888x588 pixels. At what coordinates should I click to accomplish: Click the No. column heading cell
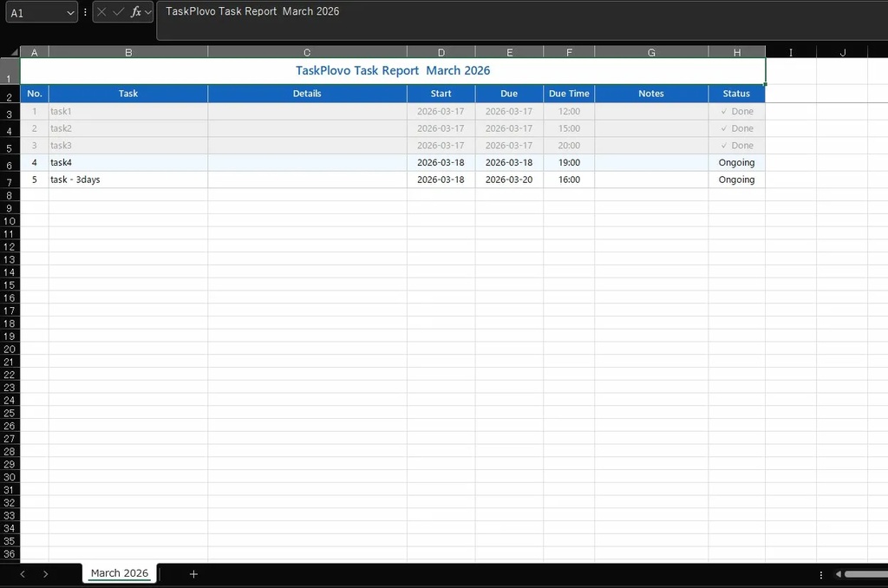pos(35,94)
